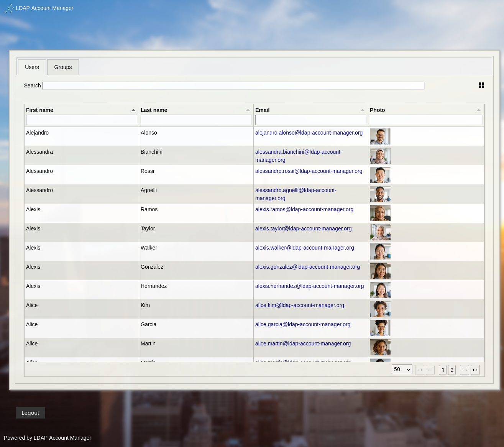Viewport: 504px width, 447px height.
Task: Click Alessandra Bianchini's photo thumbnail
Action: tap(380, 156)
